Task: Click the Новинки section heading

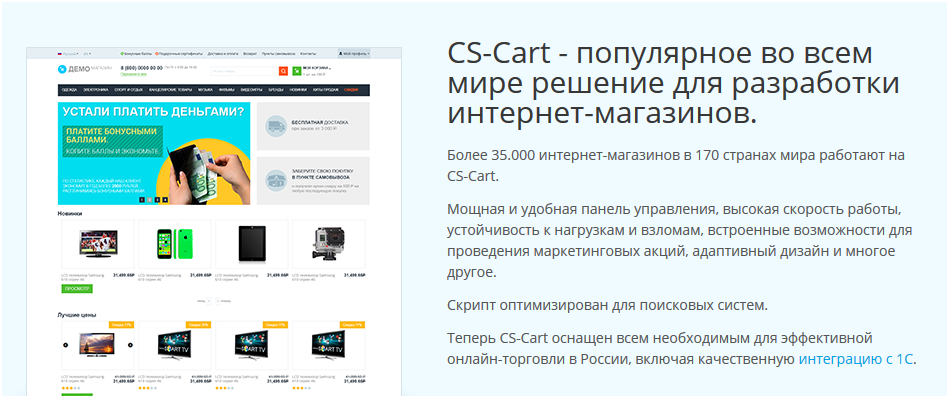Action: pyautogui.click(x=70, y=213)
